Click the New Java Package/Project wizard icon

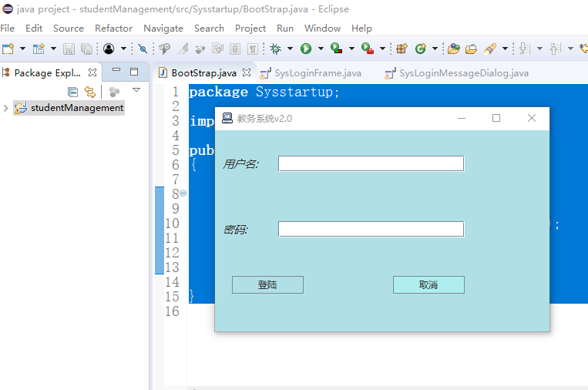click(x=39, y=49)
